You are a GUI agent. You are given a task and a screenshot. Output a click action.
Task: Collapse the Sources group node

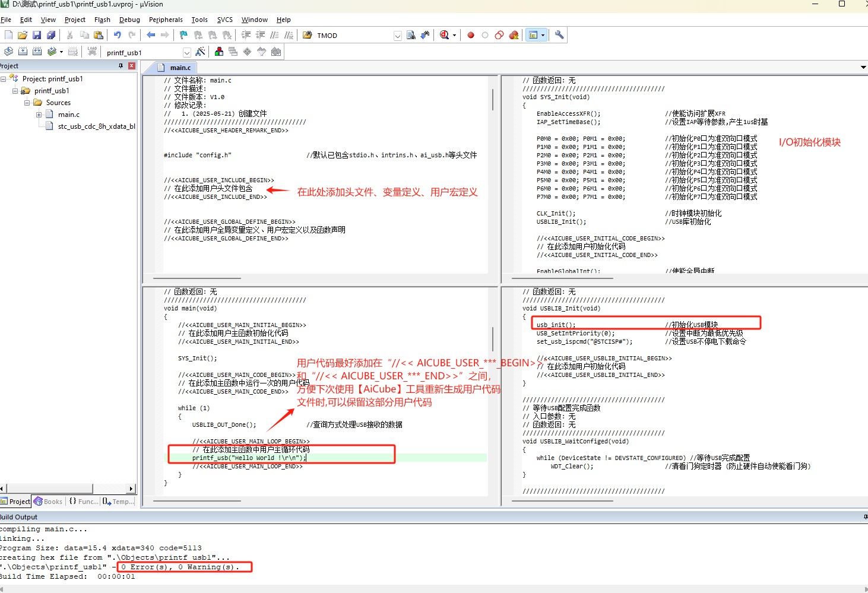[x=27, y=103]
